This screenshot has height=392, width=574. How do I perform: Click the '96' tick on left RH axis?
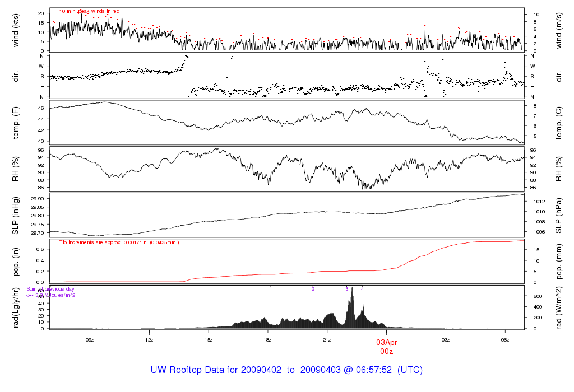coord(41,150)
